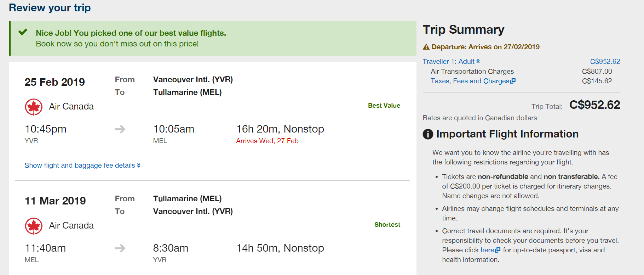Open the 'here' passport and visa information link
The height and width of the screenshot is (275, 644).
click(x=487, y=250)
